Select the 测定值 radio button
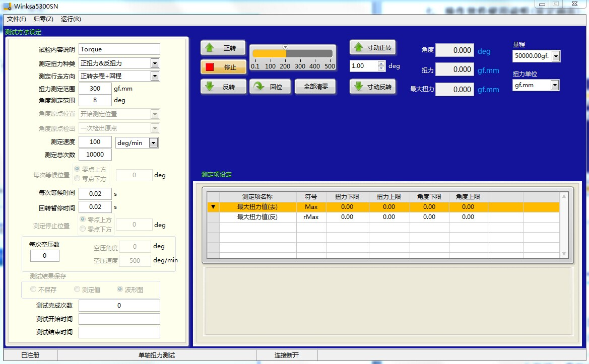 [x=77, y=289]
